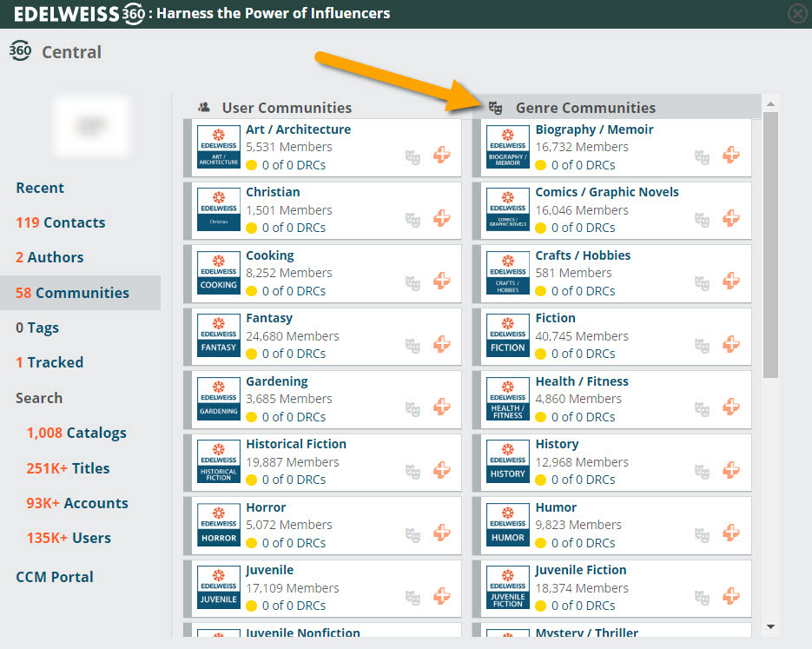
Task: Open the Juvenile community title
Action: click(x=270, y=570)
